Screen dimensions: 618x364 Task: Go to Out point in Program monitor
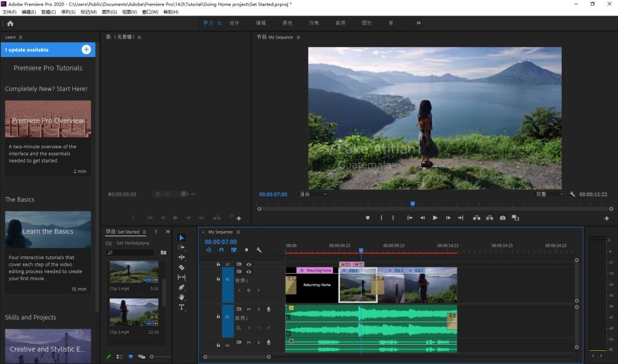tap(461, 218)
